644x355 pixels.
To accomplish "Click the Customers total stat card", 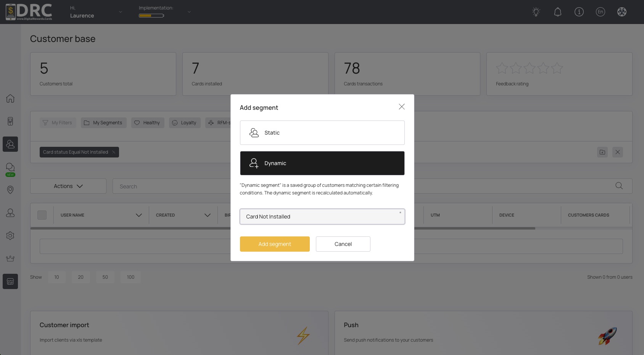I will coord(103,74).
